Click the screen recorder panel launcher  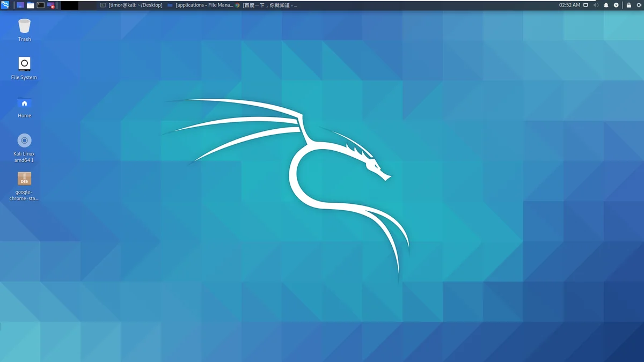pyautogui.click(x=51, y=5)
